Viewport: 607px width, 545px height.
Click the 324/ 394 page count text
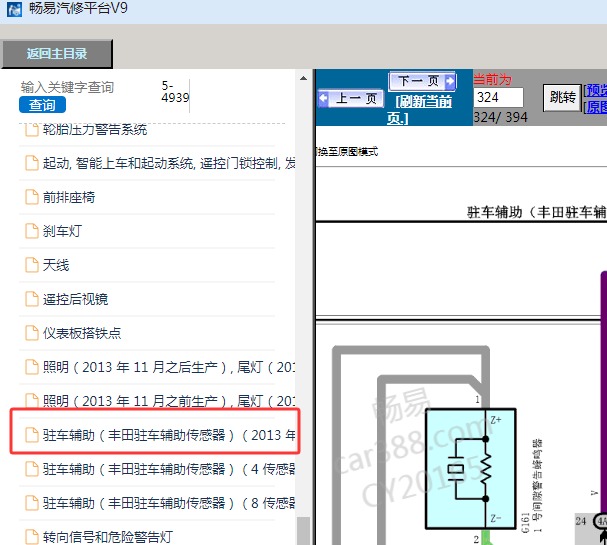pos(501,117)
